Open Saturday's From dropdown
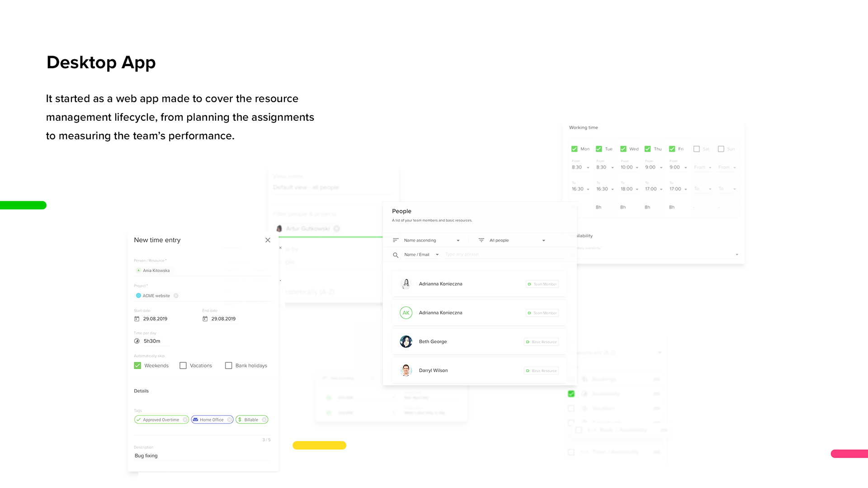This screenshot has height=488, width=868. [703, 167]
